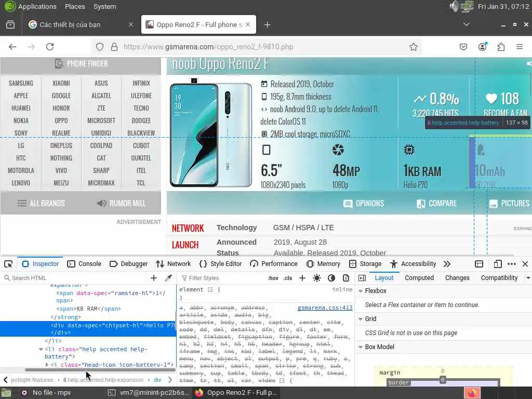Viewport: 532px width, 399px height.
Task: Open the Memory tab
Action: (323, 264)
